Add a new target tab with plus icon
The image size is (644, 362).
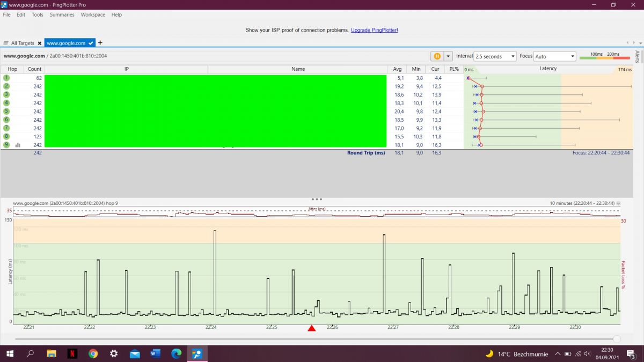(100, 43)
